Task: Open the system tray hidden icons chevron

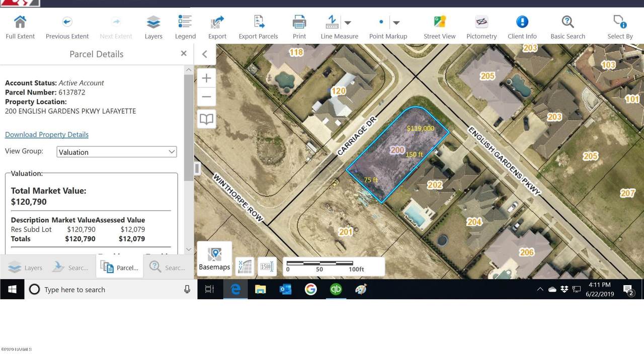Action: click(x=540, y=290)
